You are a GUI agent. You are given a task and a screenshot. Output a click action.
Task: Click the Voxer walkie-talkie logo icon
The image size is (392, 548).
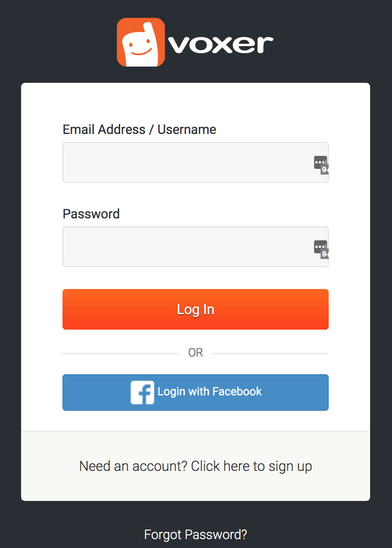coord(141,42)
